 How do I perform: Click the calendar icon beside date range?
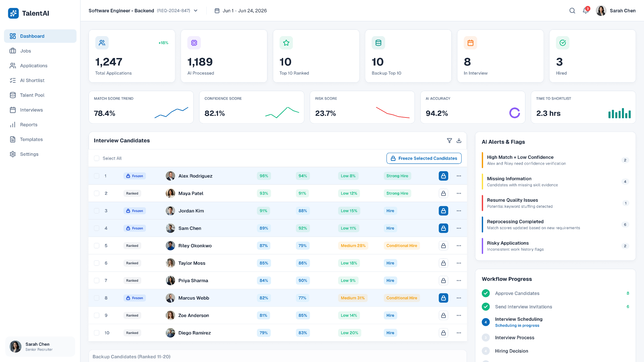217,11
